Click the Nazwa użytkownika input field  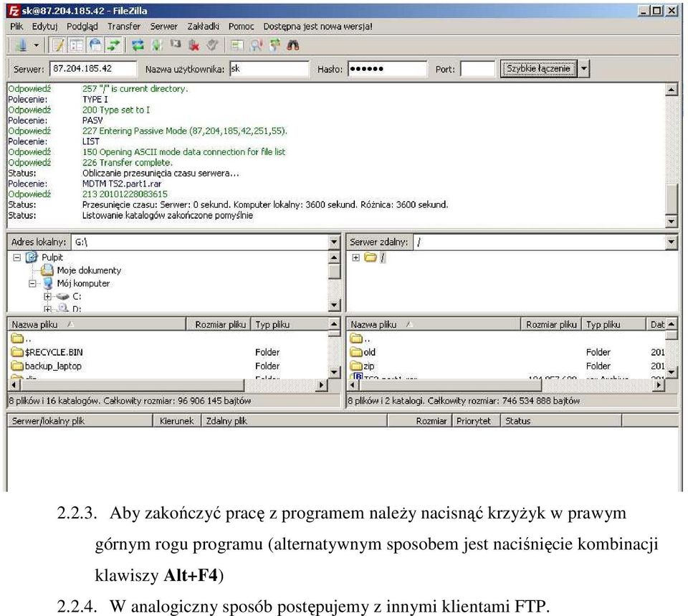click(x=269, y=69)
